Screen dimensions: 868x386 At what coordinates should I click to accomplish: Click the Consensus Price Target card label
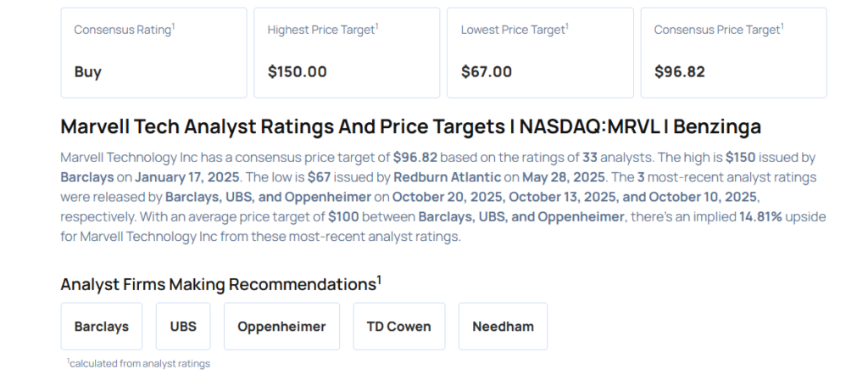718,30
